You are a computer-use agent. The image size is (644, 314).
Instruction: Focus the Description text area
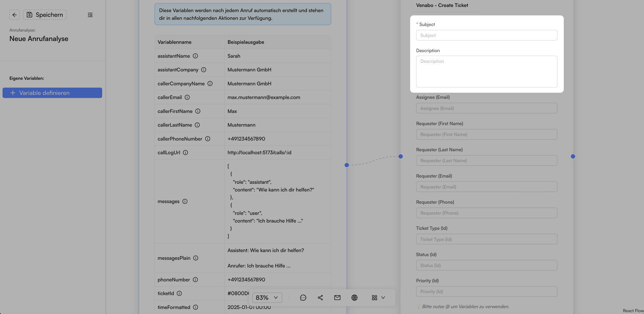click(x=487, y=72)
